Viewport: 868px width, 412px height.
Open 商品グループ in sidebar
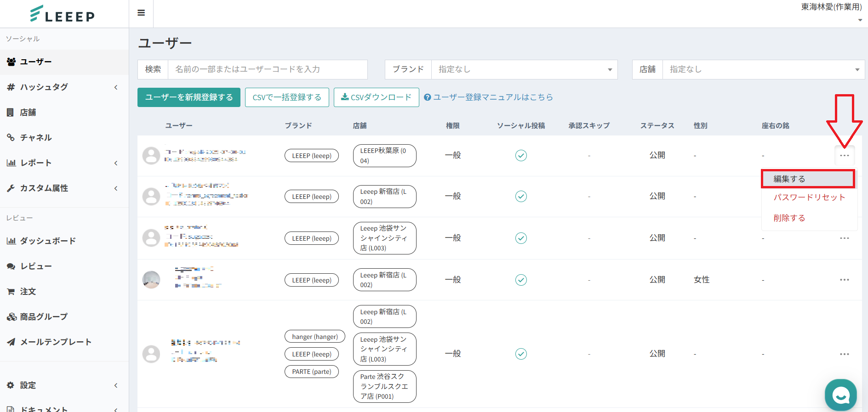tap(43, 317)
